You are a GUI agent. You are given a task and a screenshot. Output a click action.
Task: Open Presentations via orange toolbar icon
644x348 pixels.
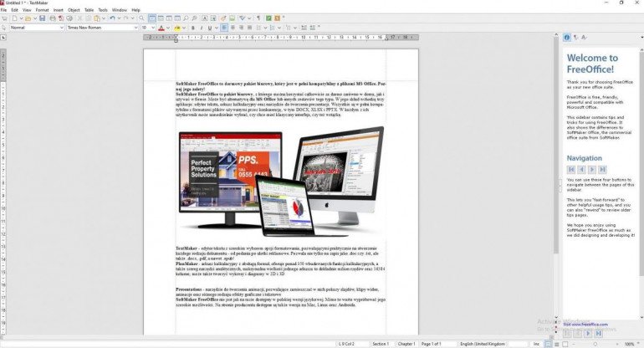277,18
